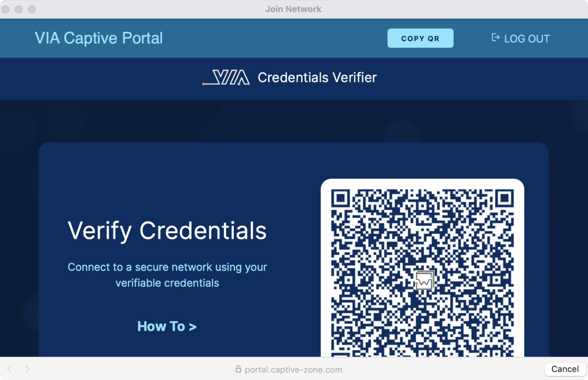
Task: Click the logo icon in QR code center
Action: point(425,280)
